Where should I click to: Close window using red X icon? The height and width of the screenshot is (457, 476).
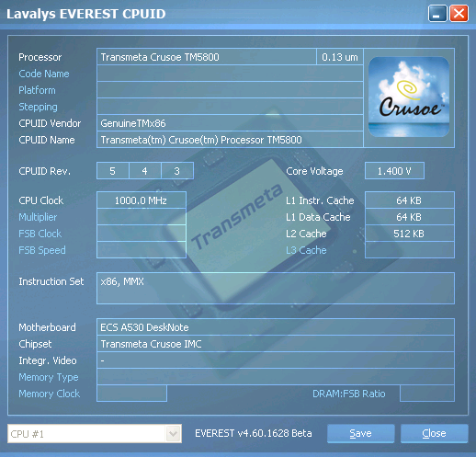pos(459,14)
